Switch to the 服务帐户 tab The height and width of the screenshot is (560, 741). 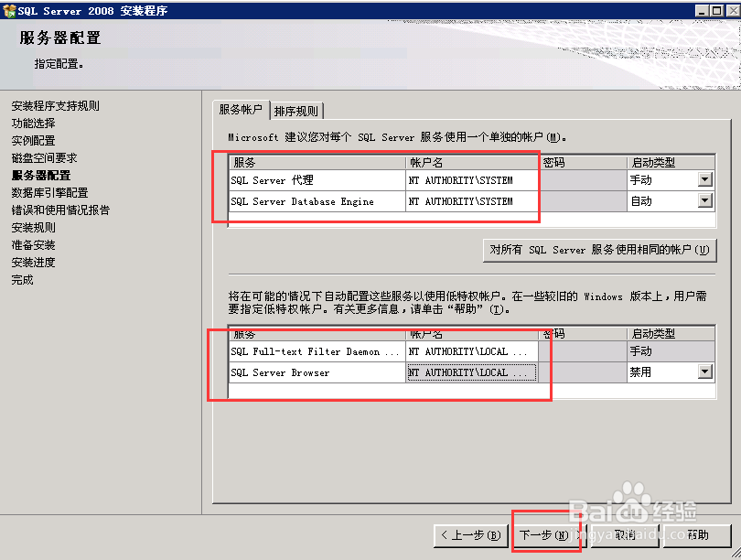[x=241, y=110]
